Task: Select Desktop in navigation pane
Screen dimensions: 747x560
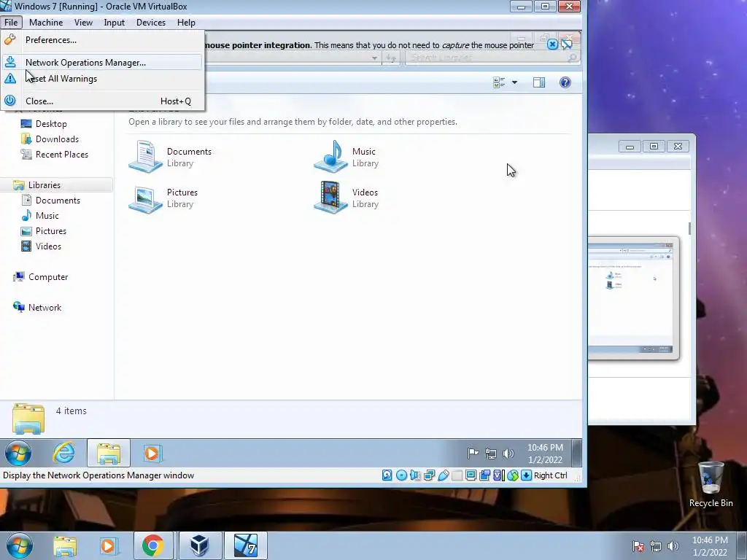Action: click(51, 124)
